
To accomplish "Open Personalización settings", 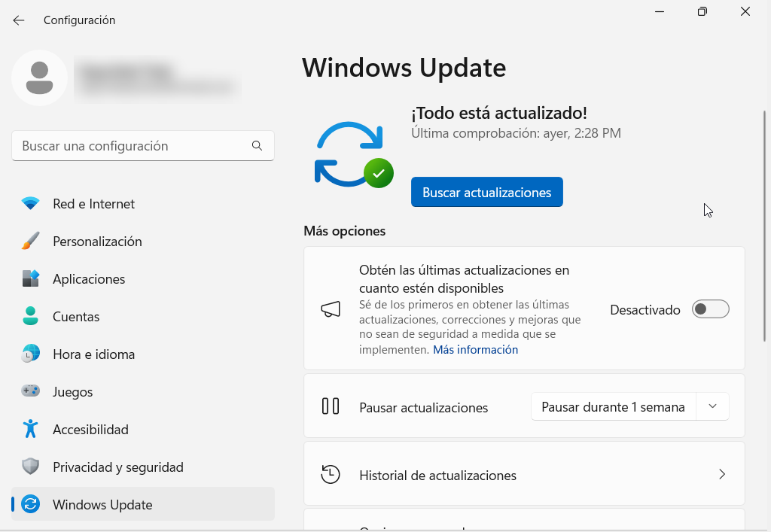I will click(x=143, y=242).
